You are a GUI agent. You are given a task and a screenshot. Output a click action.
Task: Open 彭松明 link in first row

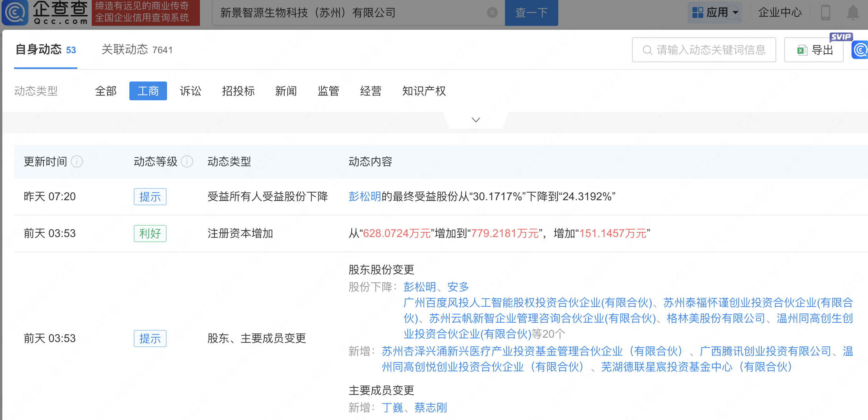click(x=365, y=196)
